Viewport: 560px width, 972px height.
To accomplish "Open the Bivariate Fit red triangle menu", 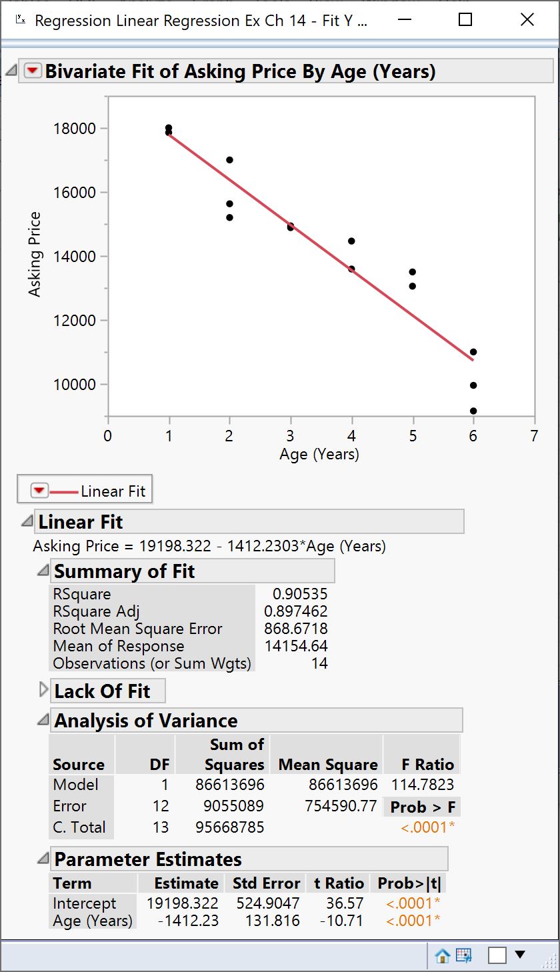I will tap(33, 71).
